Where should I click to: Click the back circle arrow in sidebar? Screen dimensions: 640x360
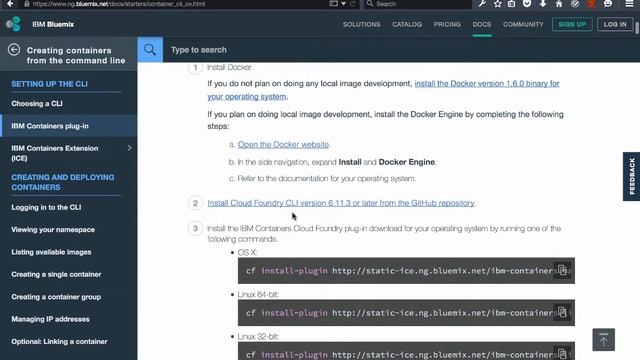[14, 50]
